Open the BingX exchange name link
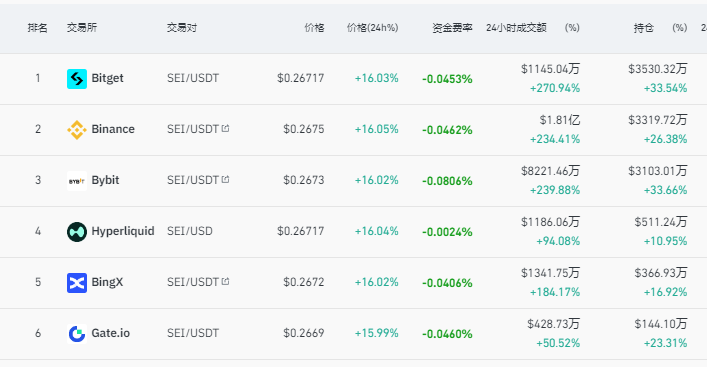Screen dimensions: 707x367 pyautogui.click(x=107, y=282)
